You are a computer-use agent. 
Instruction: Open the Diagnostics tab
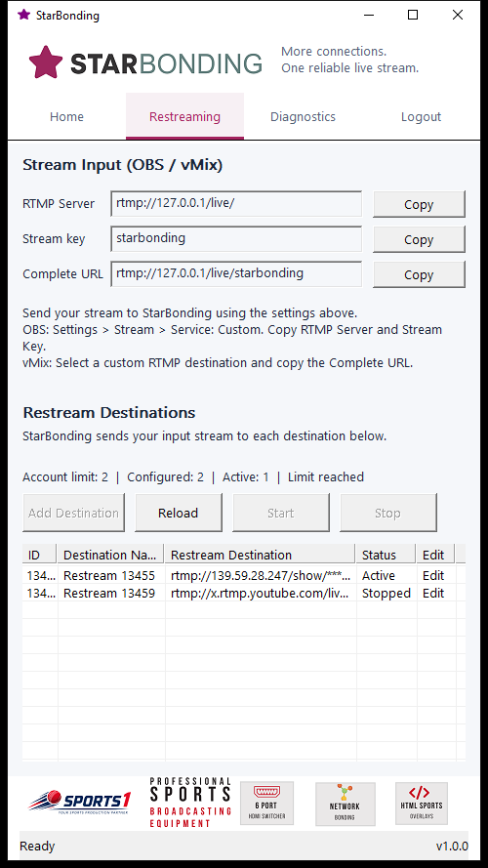[x=303, y=117]
